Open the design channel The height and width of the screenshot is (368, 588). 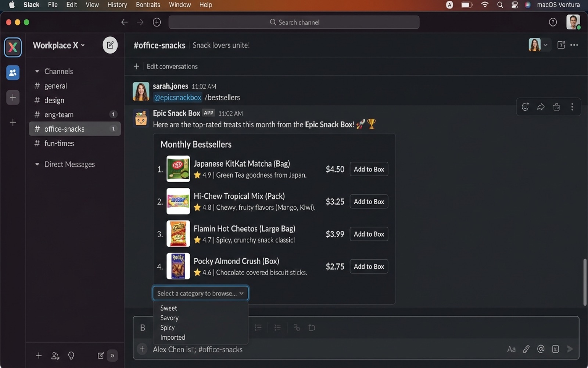[x=75, y=100]
